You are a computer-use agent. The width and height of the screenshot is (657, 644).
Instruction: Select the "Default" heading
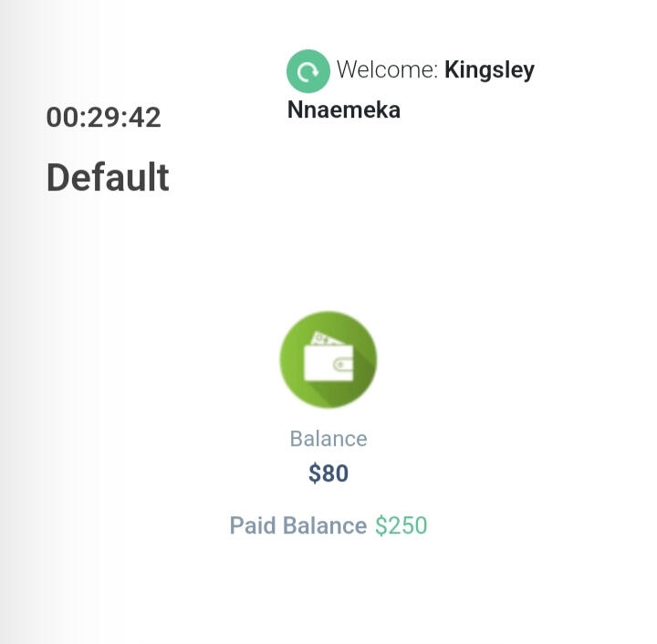[x=108, y=177]
